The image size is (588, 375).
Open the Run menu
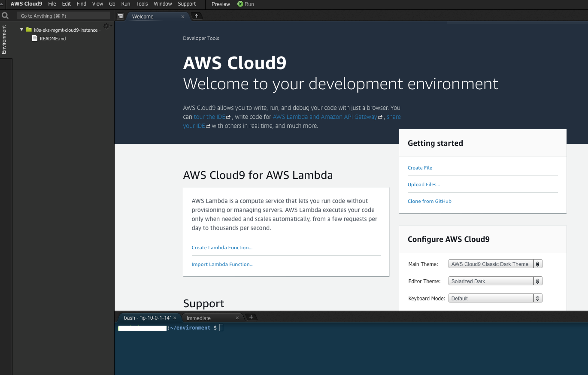point(126,4)
